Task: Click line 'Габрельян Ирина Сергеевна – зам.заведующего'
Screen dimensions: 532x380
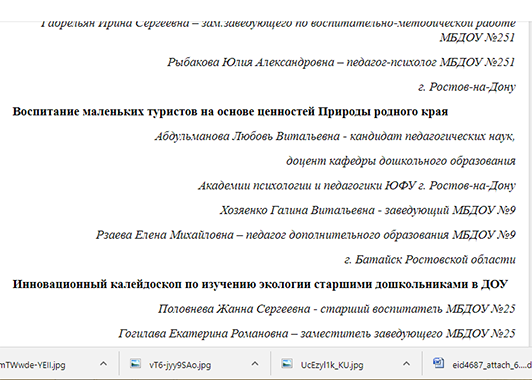Action: (x=278, y=25)
